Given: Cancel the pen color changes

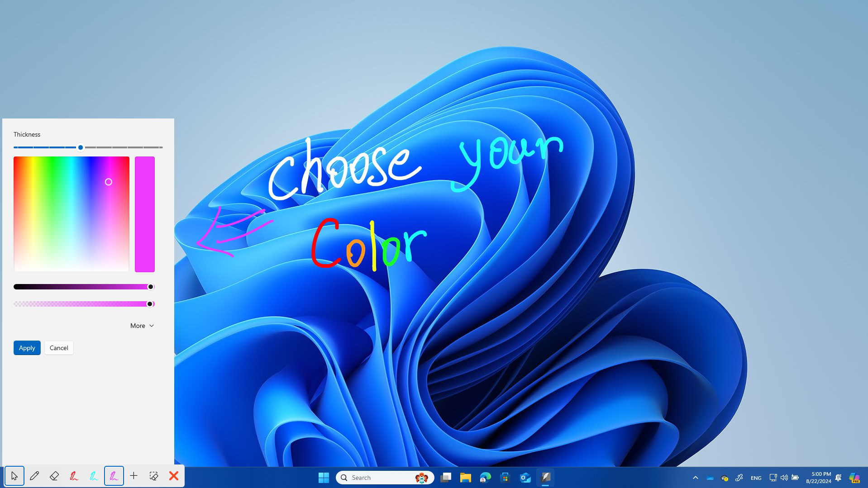Looking at the screenshot, I should click(x=59, y=348).
